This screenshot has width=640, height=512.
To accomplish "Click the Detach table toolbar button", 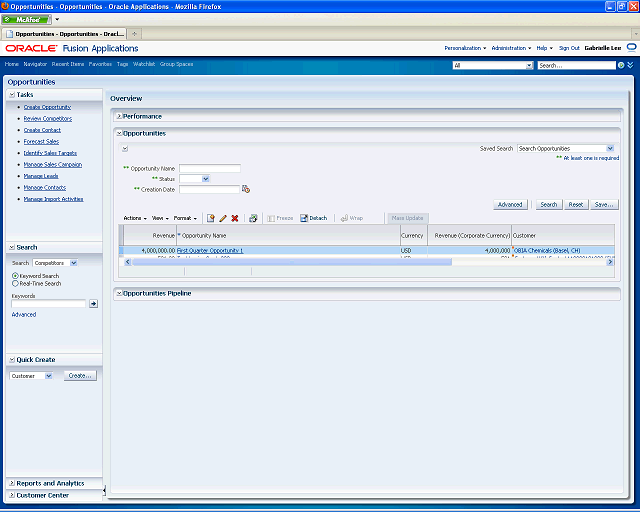I will [x=313, y=218].
